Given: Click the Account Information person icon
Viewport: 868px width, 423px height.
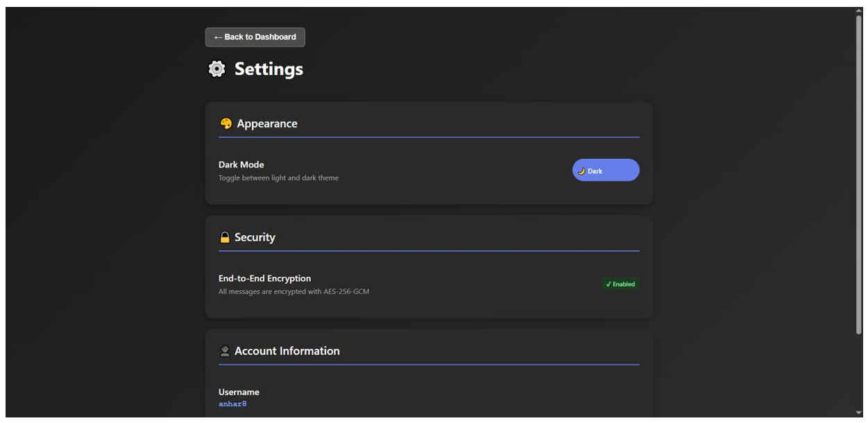Looking at the screenshot, I should (x=225, y=351).
